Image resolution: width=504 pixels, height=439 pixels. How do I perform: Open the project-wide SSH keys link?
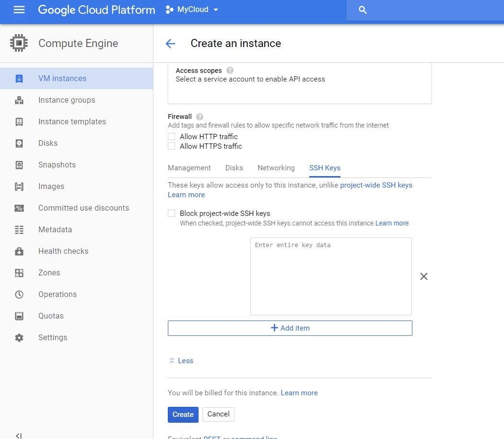point(376,185)
